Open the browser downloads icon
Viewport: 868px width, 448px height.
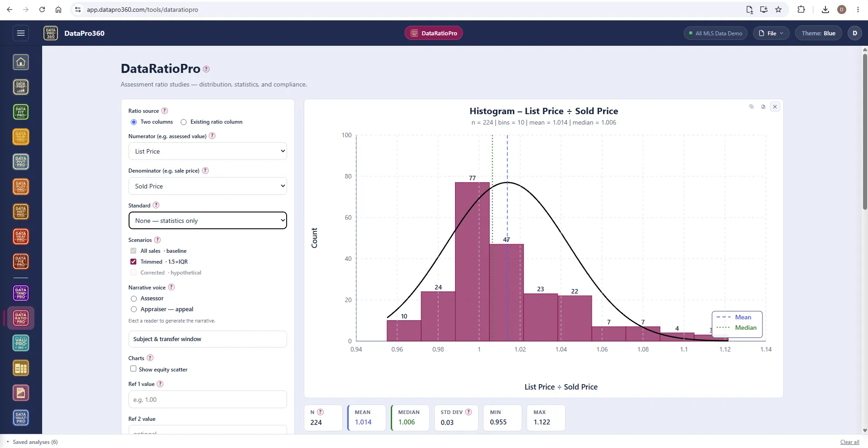[x=825, y=10]
